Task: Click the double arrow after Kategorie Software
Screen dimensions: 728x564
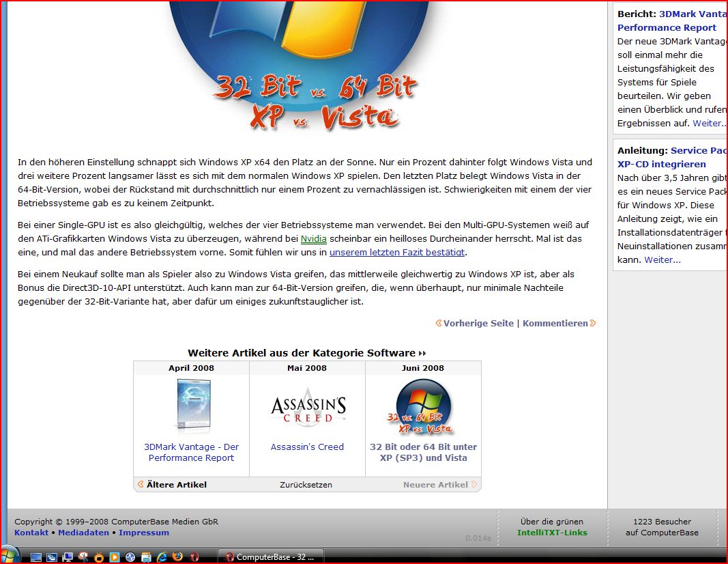Action: point(422,354)
